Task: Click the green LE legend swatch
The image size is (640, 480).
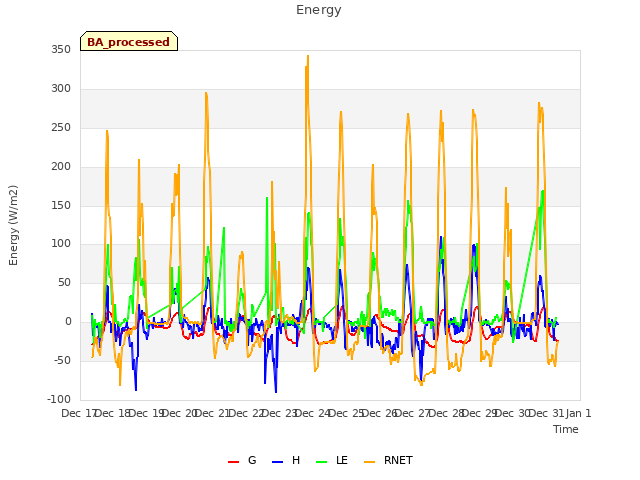Action: 322,462
